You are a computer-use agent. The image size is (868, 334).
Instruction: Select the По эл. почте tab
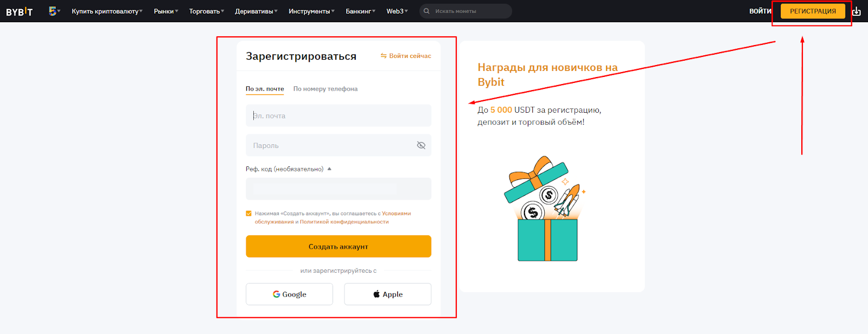point(265,89)
